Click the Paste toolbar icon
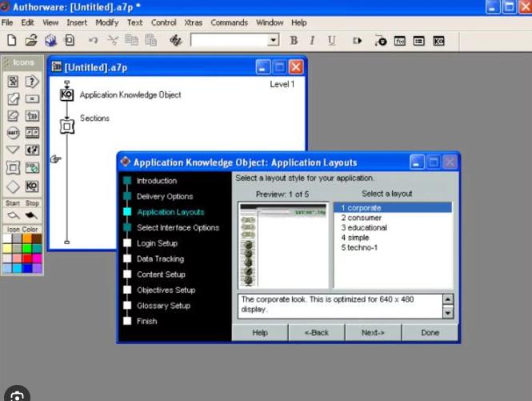 click(150, 40)
